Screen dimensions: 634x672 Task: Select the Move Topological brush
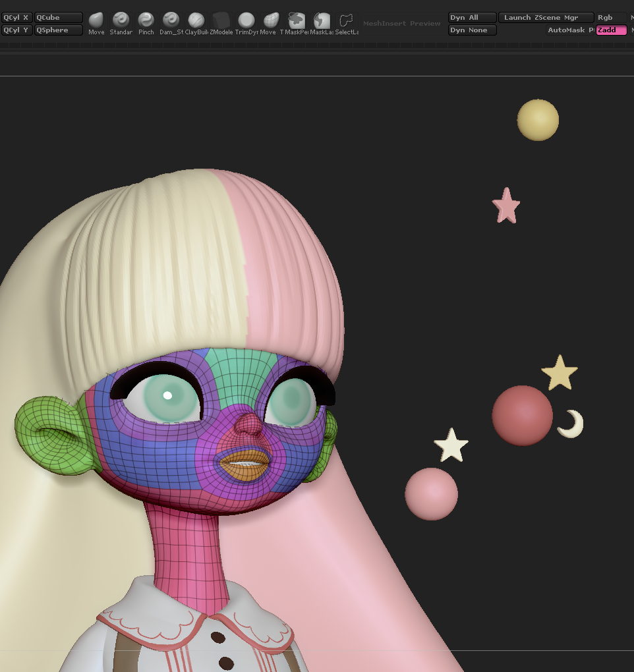pos(271,24)
